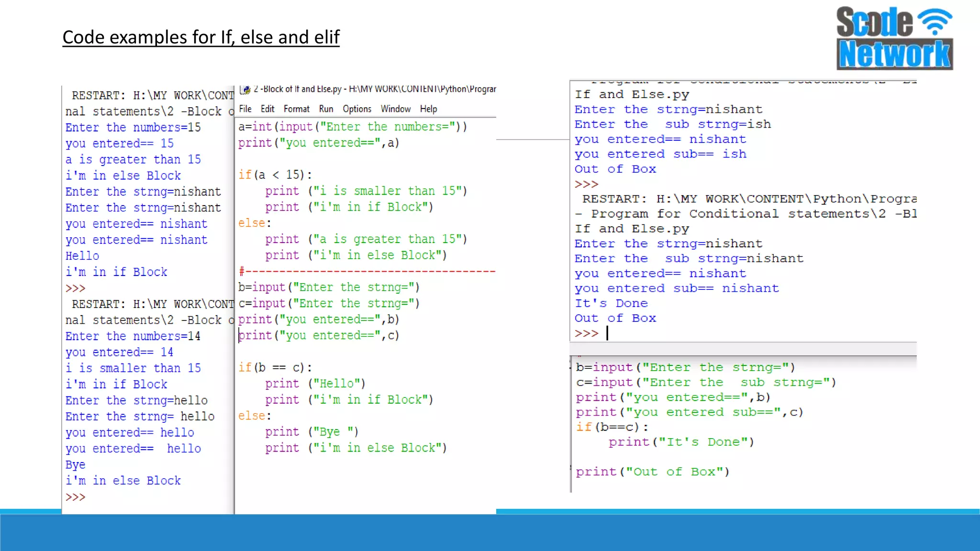Click the line print "a is greater than 15"
Image resolution: width=980 pixels, height=551 pixels.
pyautogui.click(x=366, y=239)
